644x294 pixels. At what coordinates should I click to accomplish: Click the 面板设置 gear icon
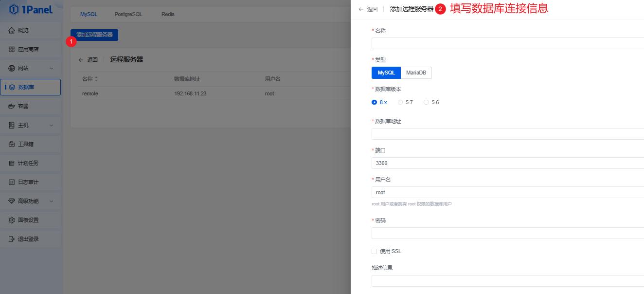pos(12,220)
